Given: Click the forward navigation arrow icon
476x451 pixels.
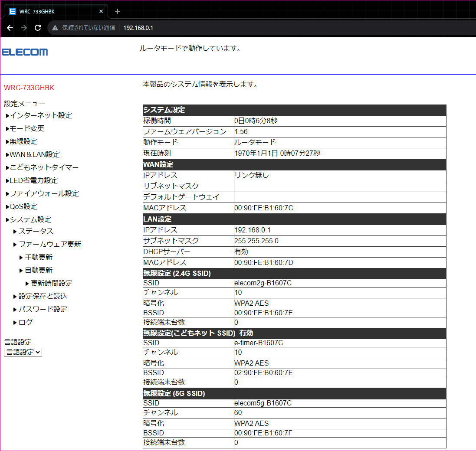Looking at the screenshot, I should tap(24, 28).
